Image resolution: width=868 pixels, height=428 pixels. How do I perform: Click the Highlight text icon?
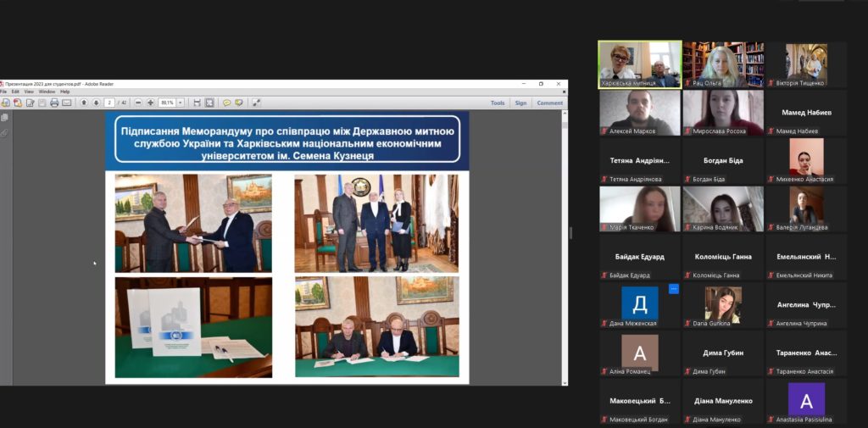click(239, 103)
